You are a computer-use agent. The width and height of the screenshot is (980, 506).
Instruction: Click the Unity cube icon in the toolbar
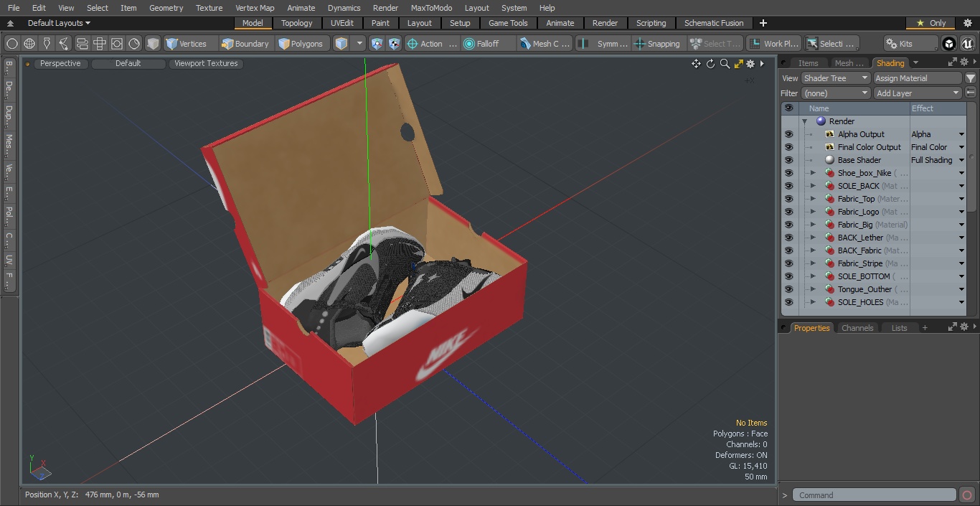pyautogui.click(x=949, y=44)
